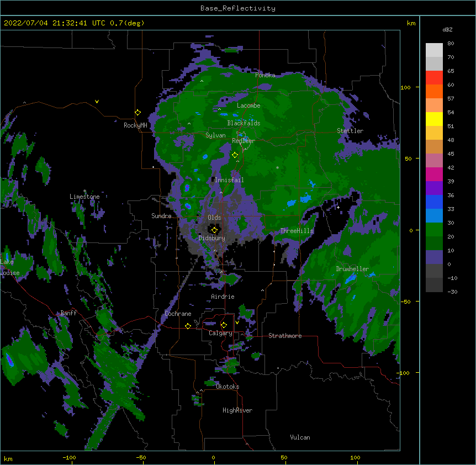Screen dimensions: 476x465
Task: Select the Blackfalds label
Action: (x=244, y=123)
